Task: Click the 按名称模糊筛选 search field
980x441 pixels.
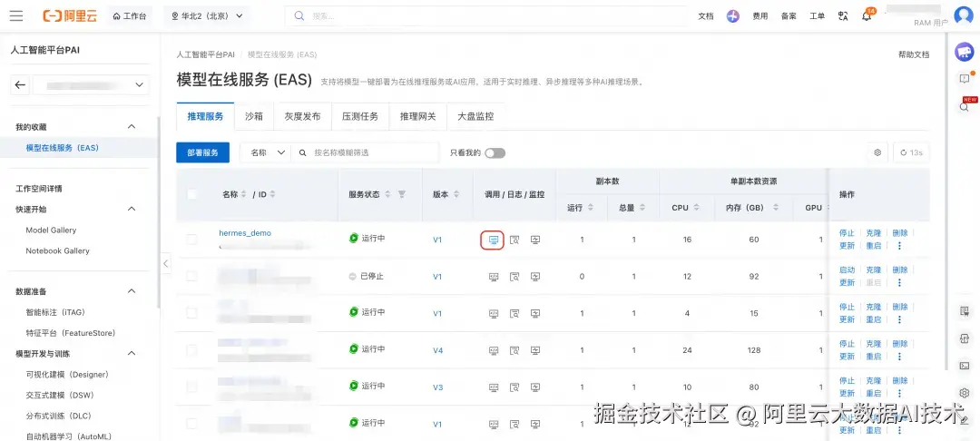Action: [x=365, y=152]
